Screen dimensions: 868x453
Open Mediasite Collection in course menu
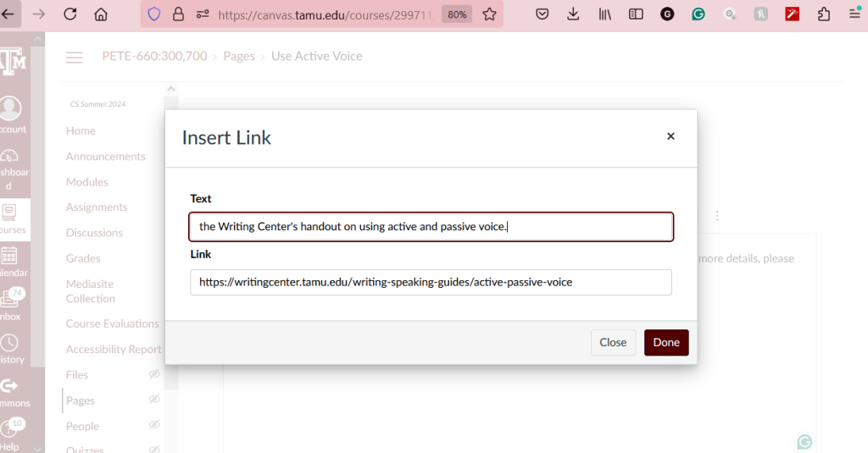point(91,291)
